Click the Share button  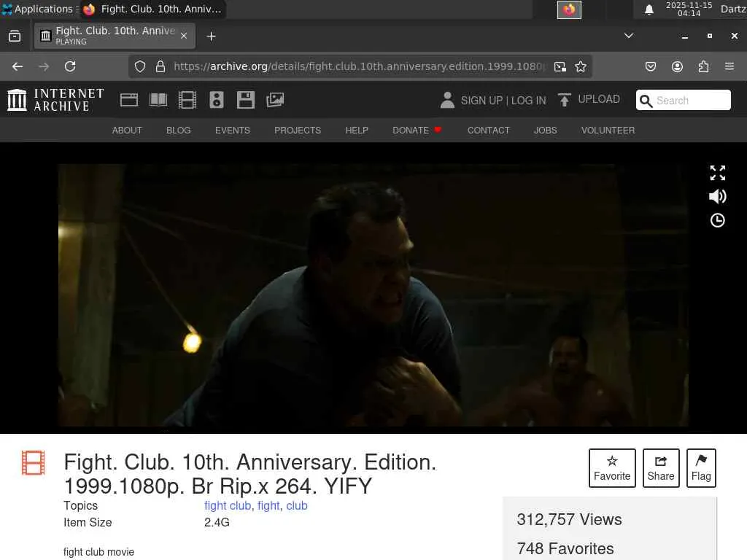point(661,468)
